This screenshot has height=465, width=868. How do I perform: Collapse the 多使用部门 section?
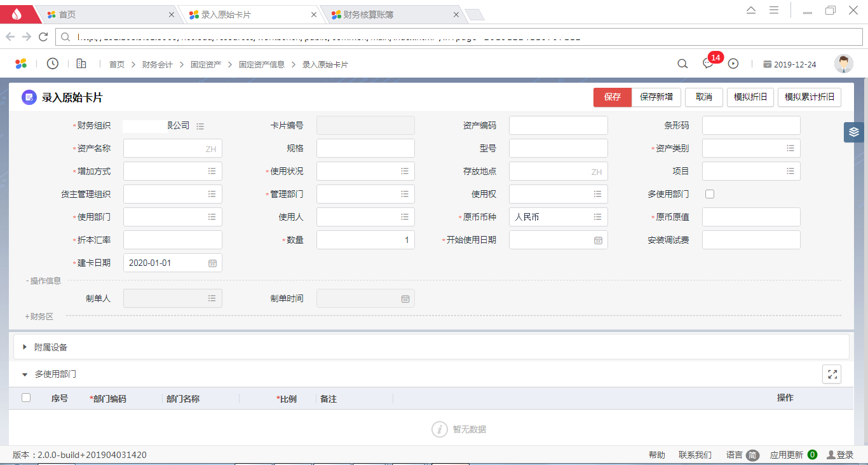point(25,375)
